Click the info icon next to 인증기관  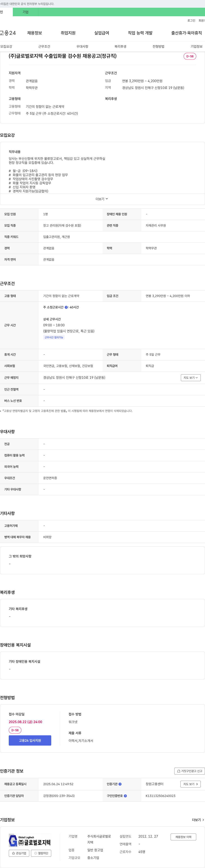120,784
